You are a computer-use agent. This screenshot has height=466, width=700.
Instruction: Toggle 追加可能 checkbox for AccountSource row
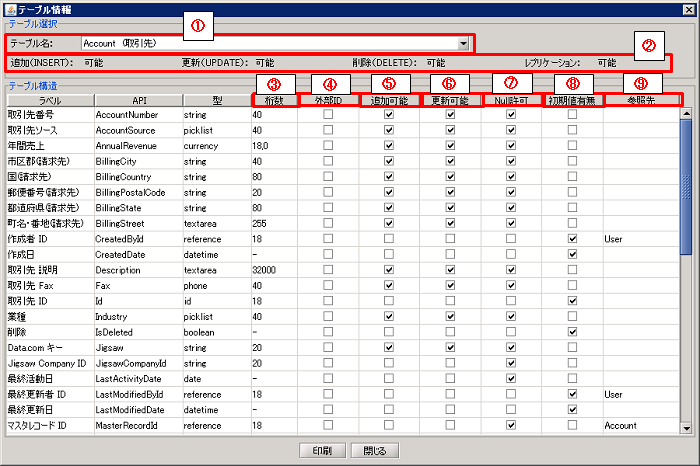(389, 131)
